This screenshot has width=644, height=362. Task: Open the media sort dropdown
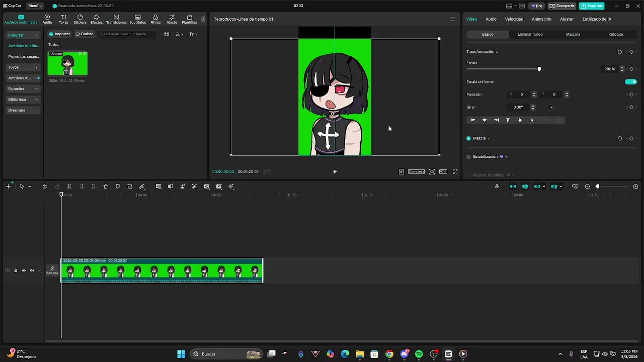pos(179,34)
